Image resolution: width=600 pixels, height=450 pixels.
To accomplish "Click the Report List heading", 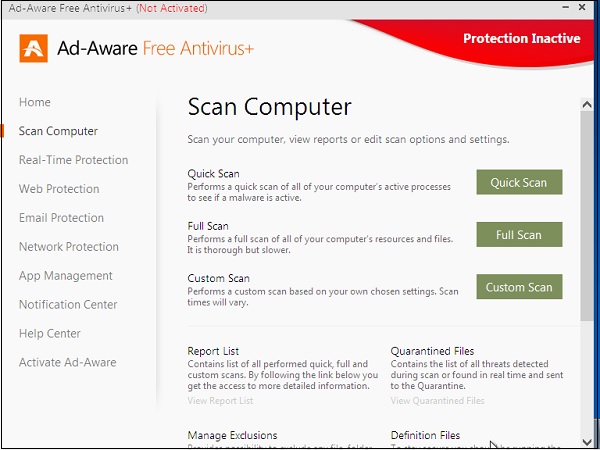I will point(213,351).
